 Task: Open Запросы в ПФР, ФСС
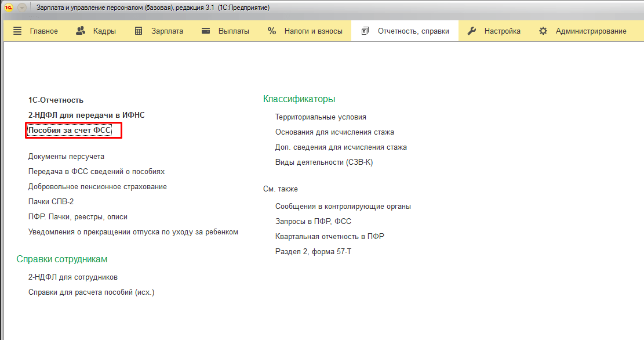[x=314, y=222]
